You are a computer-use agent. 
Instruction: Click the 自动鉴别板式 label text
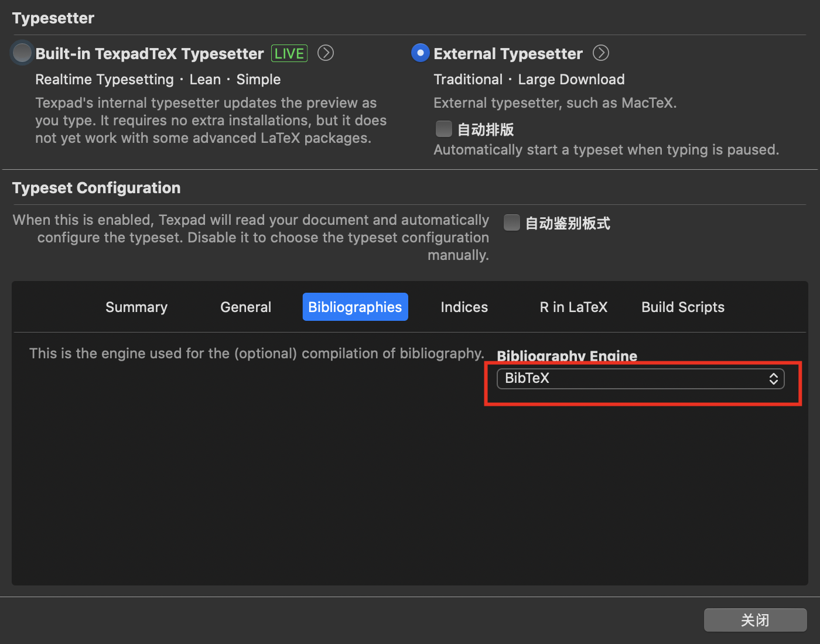[x=568, y=223]
